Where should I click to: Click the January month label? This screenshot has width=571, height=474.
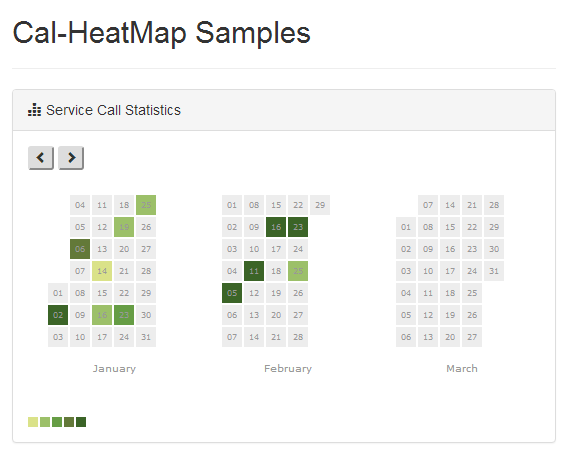pos(114,368)
